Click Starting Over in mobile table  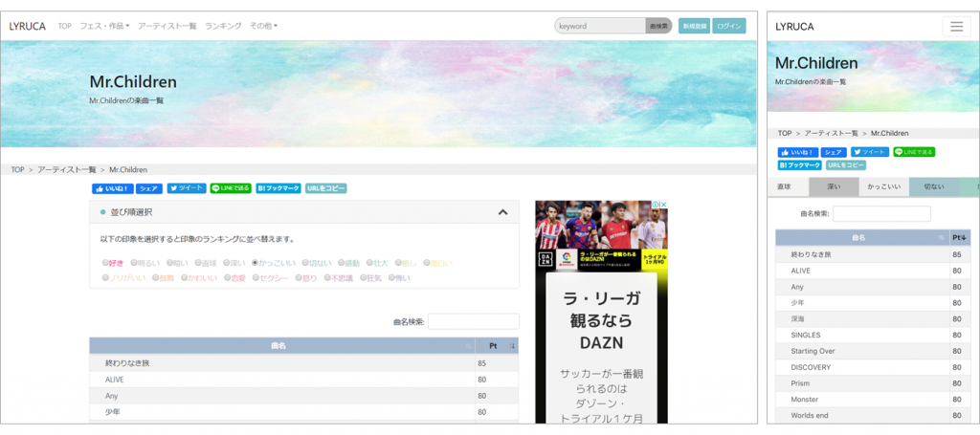coord(813,352)
